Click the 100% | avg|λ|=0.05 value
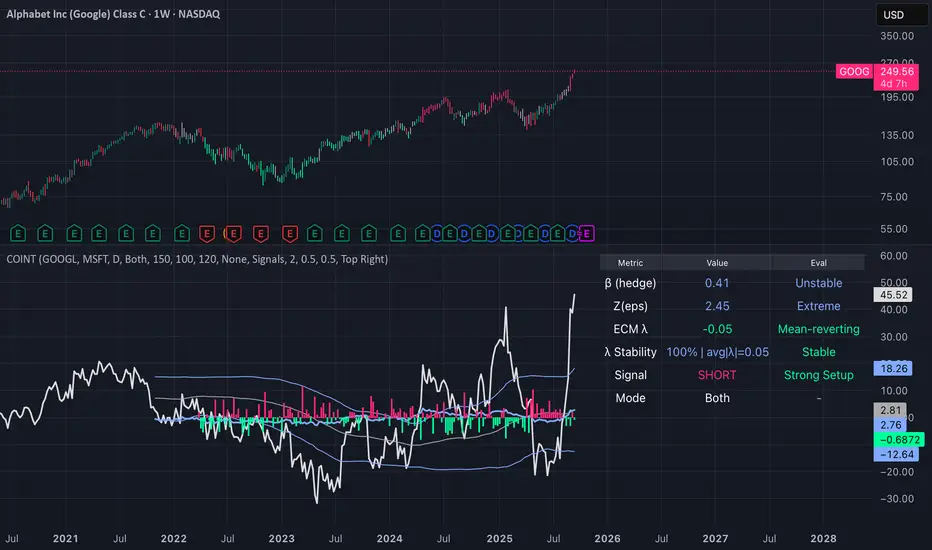The width and height of the screenshot is (932, 550). coord(717,352)
